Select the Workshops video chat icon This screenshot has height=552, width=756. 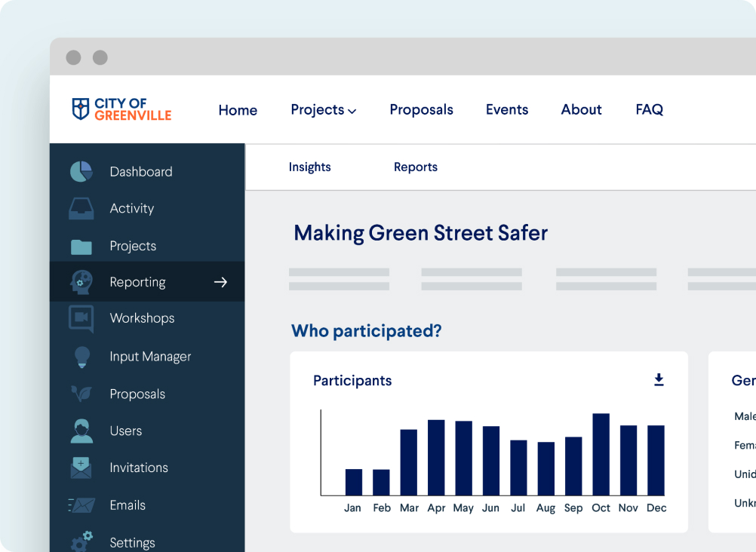pos(81,318)
